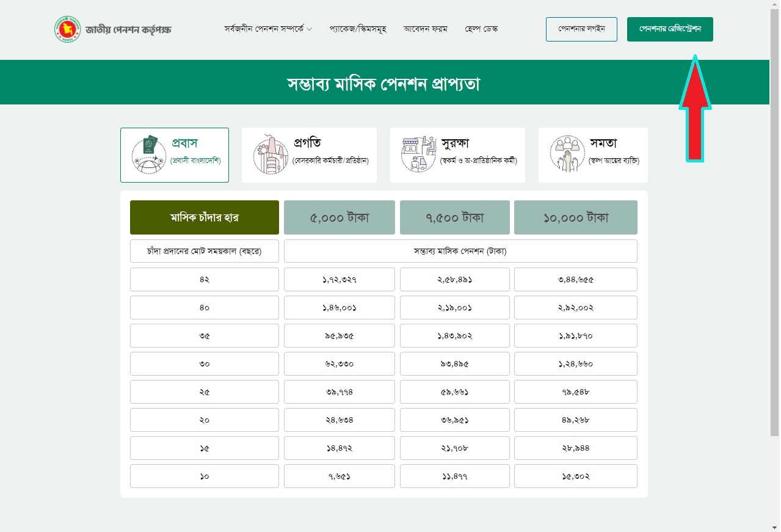This screenshot has width=781, height=532.
Task: Click the ৭,৬৫১ pension value
Action: point(340,476)
